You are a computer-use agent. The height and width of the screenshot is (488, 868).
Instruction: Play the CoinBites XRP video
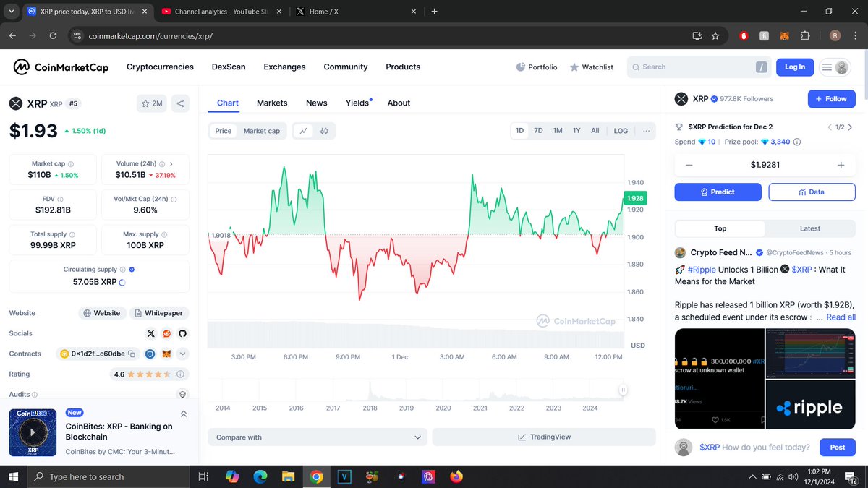tap(32, 432)
